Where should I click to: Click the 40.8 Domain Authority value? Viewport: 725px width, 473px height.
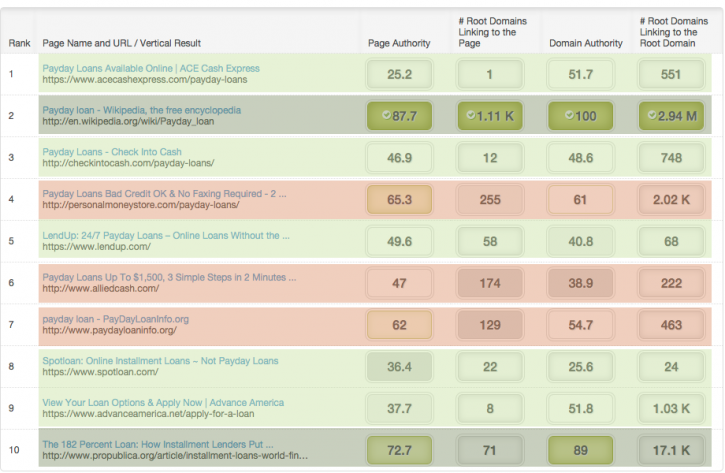(x=581, y=241)
